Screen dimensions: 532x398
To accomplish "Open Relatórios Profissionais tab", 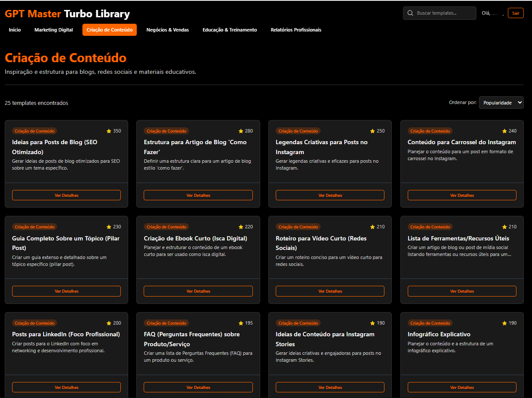I will tap(296, 30).
